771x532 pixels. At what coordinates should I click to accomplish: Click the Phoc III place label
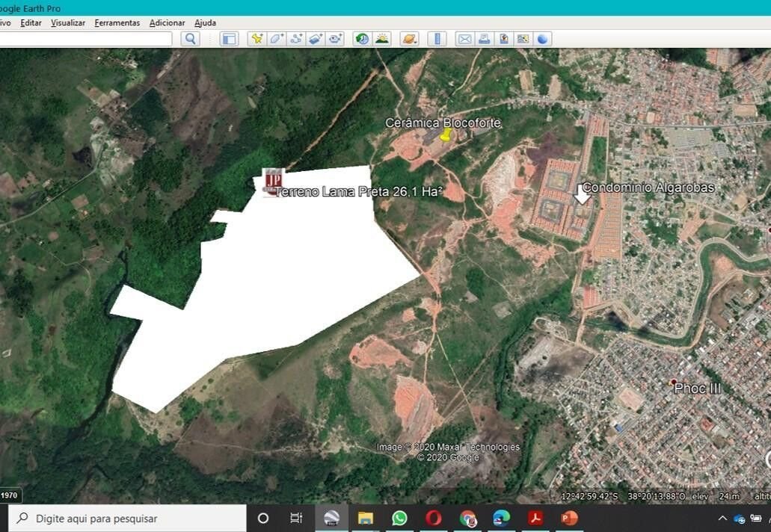point(697,388)
